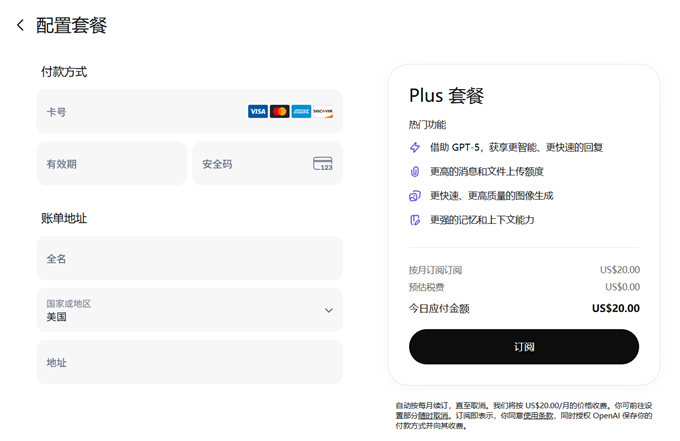Screen dimensions: 680x441
Task: Click the Discover card logo
Action: pyautogui.click(x=322, y=112)
